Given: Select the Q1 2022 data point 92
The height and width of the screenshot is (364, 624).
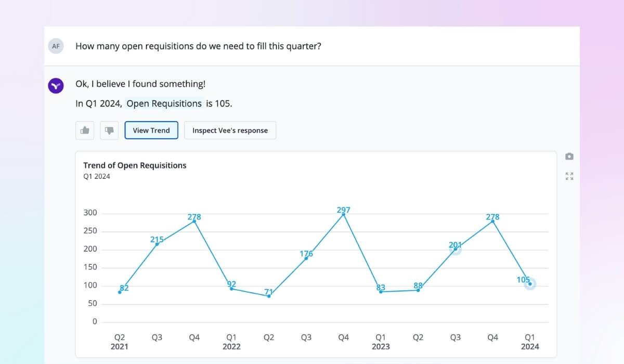Looking at the screenshot, I should click(231, 289).
